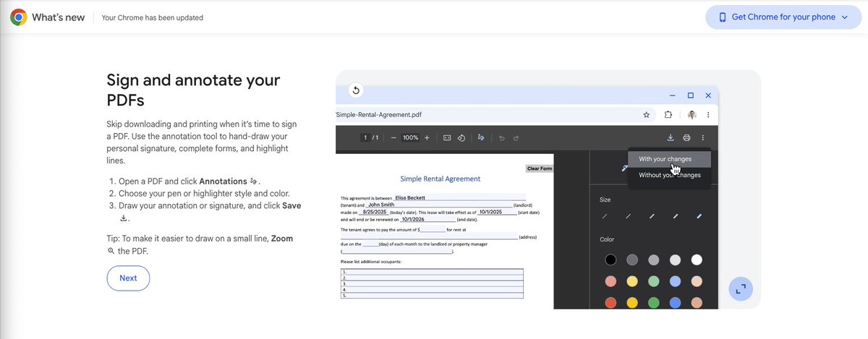This screenshot has height=339, width=868.
Task: Click the What's new page title
Action: (x=59, y=17)
